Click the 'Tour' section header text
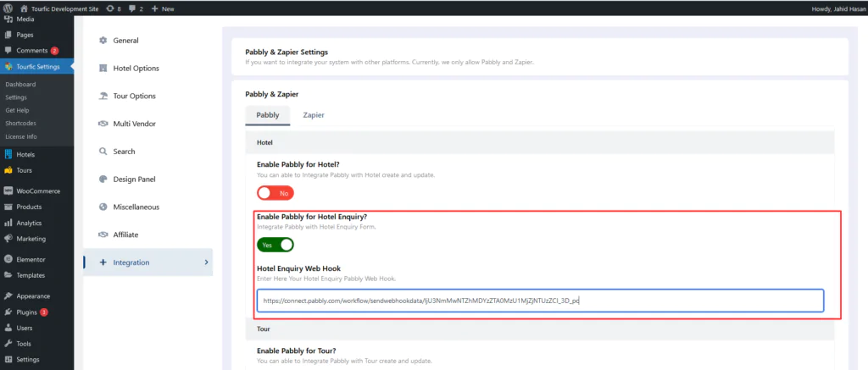 pyautogui.click(x=264, y=329)
